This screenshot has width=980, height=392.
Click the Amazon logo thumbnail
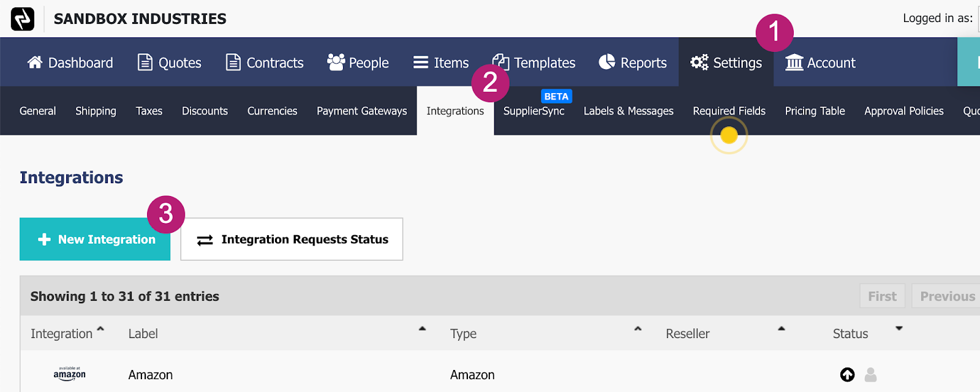[69, 374]
